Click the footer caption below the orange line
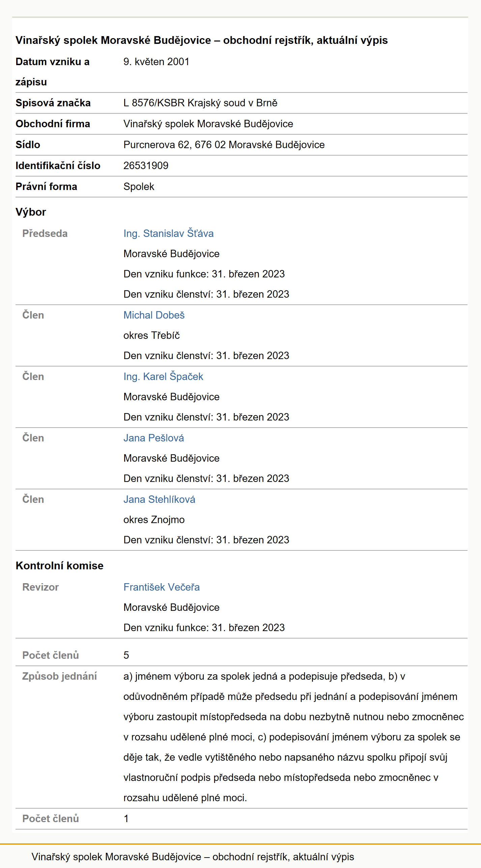The image size is (481, 868). click(x=193, y=857)
